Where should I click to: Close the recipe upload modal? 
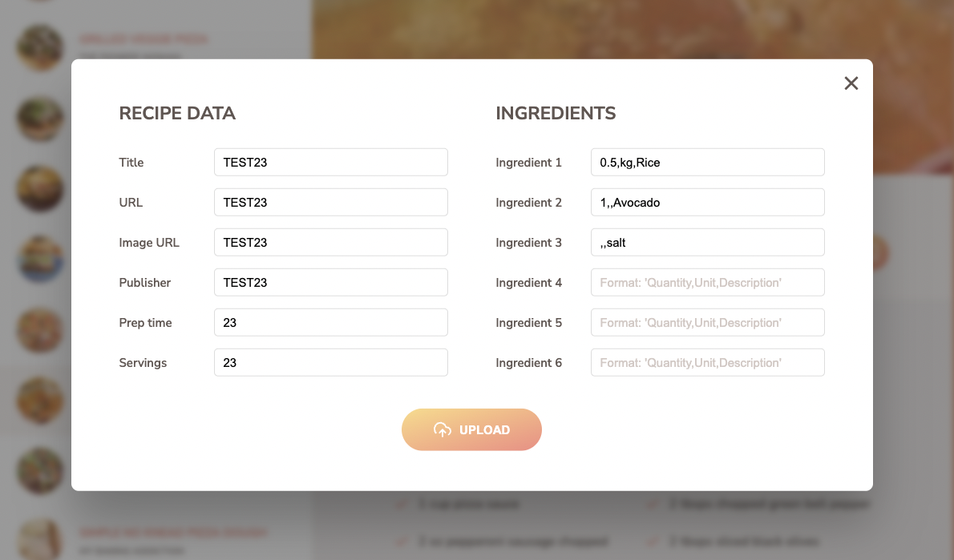(x=851, y=83)
